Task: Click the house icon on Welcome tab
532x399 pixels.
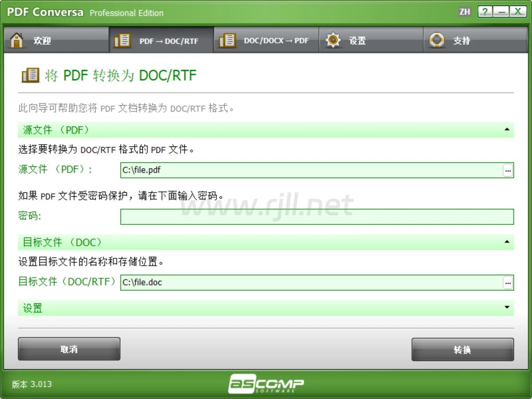Action: coord(17,40)
